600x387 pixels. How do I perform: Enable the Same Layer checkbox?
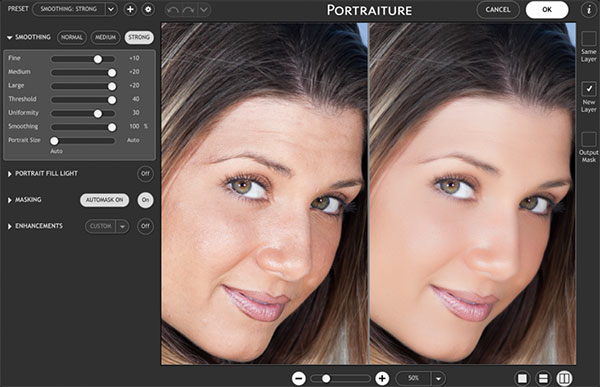(x=589, y=39)
